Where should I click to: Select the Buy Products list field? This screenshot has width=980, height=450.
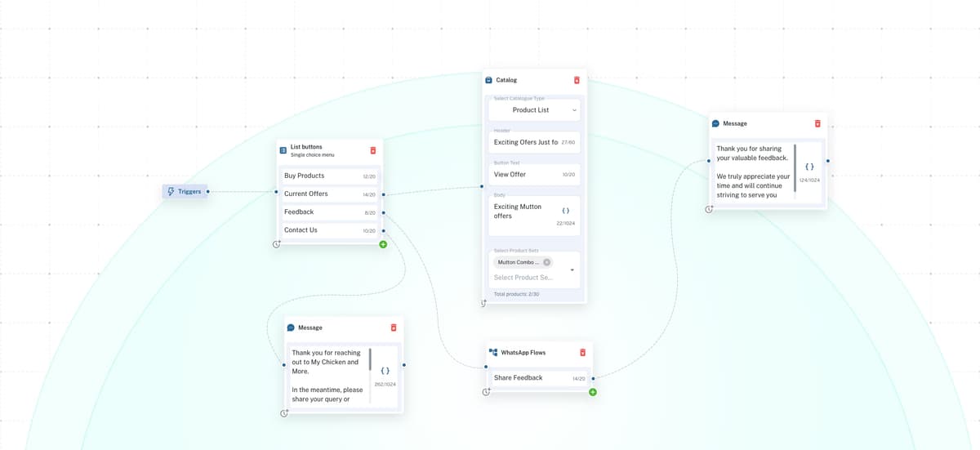(329, 176)
